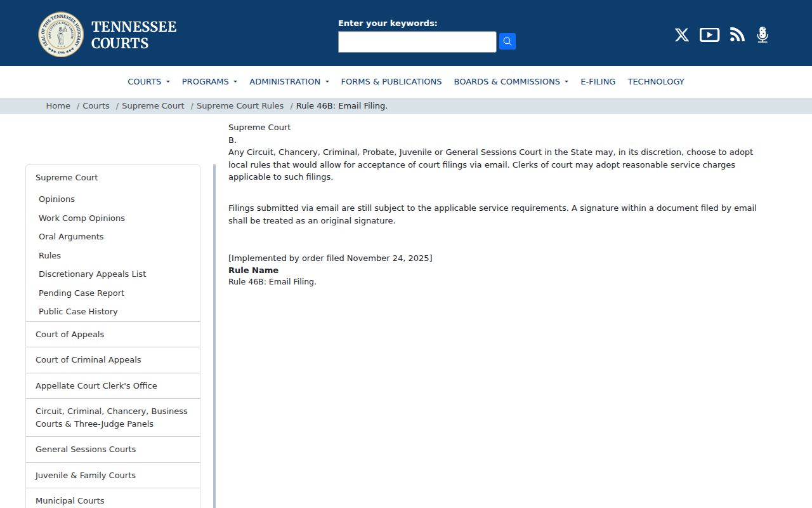Click the 'Implemented by order filed November 24, 2025' note

coord(330,258)
